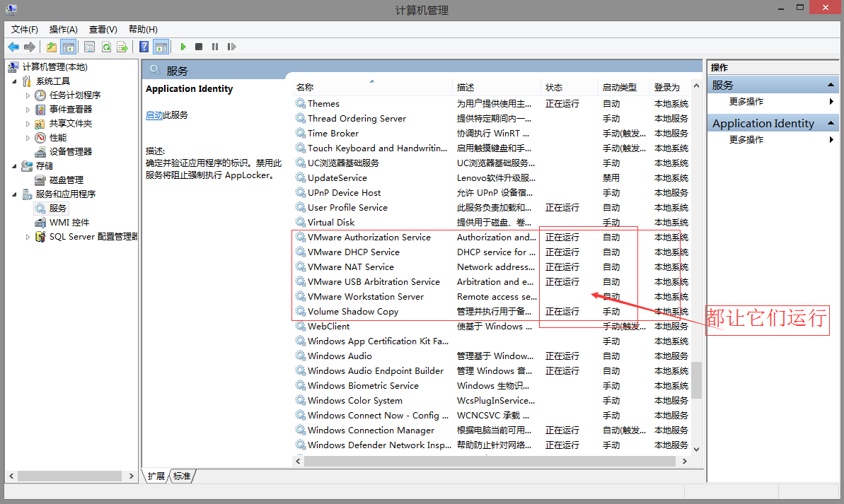Pause the service with pause icon
Image resolution: width=844 pixels, height=504 pixels.
coord(215,47)
